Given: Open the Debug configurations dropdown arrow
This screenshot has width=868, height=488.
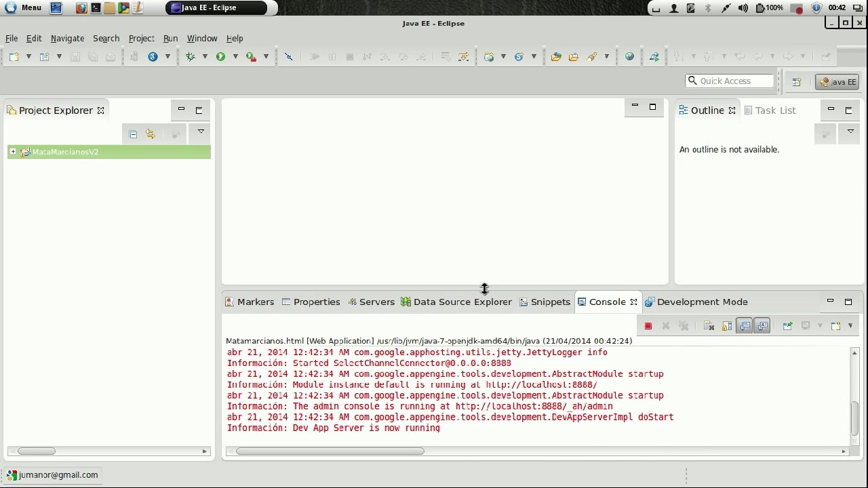Looking at the screenshot, I should (205, 57).
